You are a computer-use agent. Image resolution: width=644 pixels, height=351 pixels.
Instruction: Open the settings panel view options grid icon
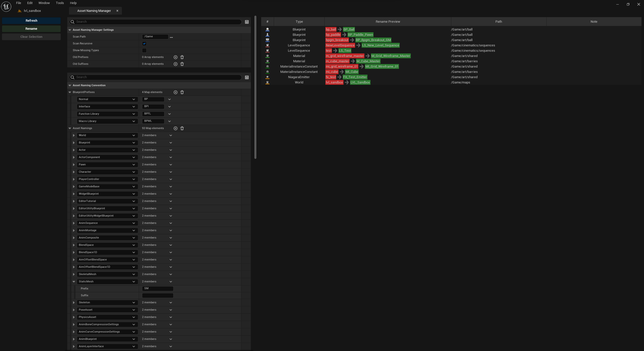tap(247, 22)
